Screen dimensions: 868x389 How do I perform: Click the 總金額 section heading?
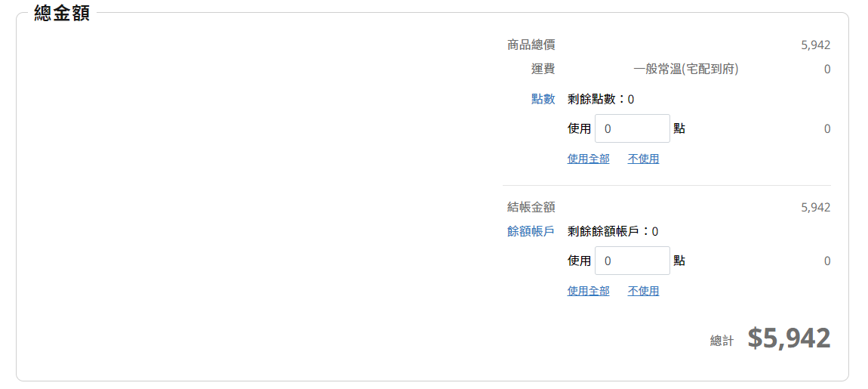point(62,14)
